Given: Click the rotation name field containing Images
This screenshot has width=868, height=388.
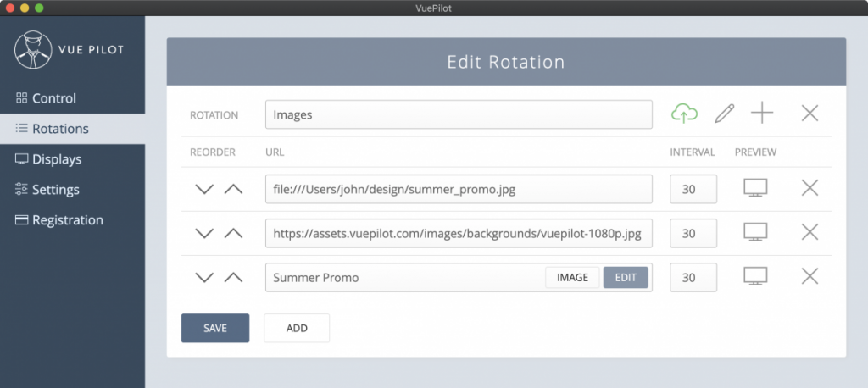Looking at the screenshot, I should tap(458, 114).
